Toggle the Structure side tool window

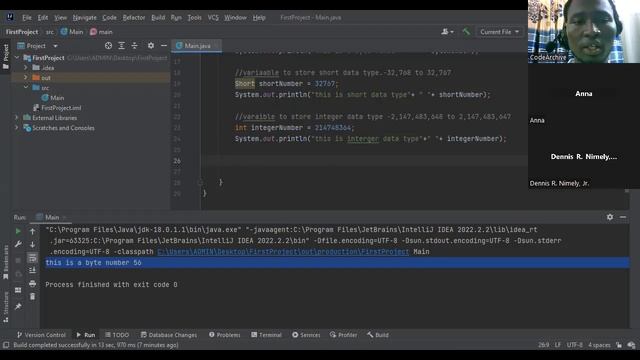click(x=6, y=307)
